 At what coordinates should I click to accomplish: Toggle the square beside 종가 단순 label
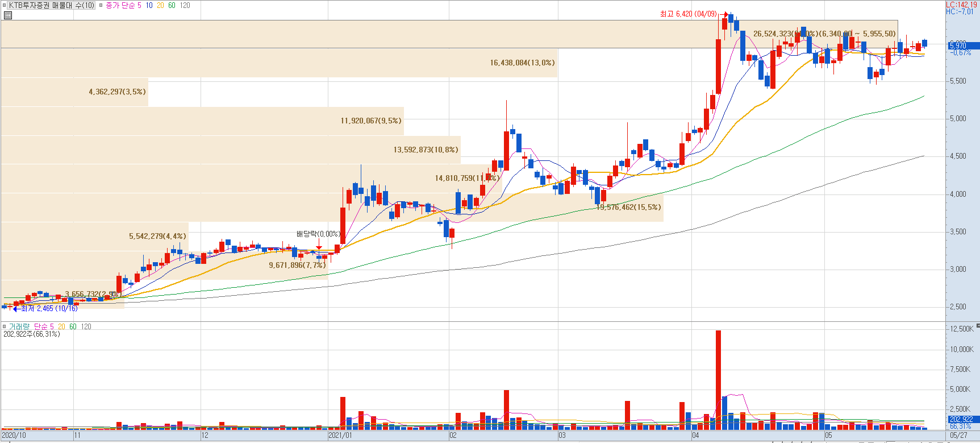click(x=101, y=5)
